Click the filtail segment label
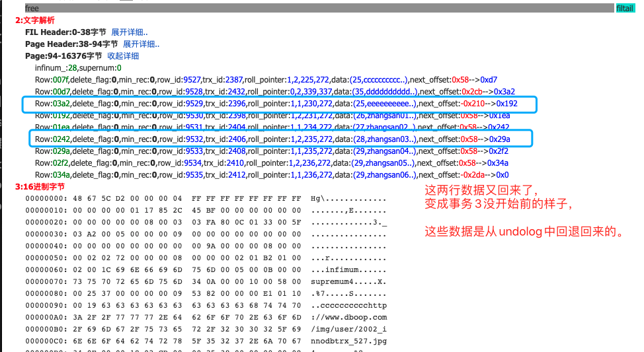 click(x=625, y=8)
